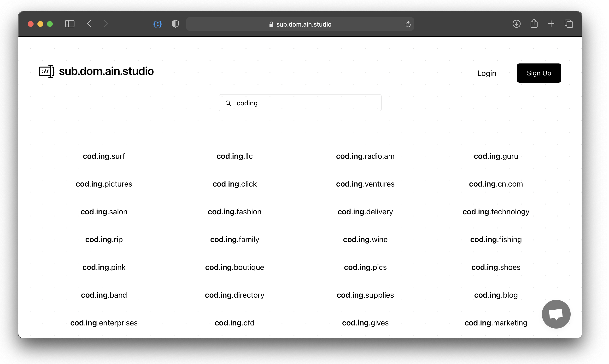Pick the cod.ing.boutique domain
The width and height of the screenshot is (609, 364).
[x=234, y=267]
